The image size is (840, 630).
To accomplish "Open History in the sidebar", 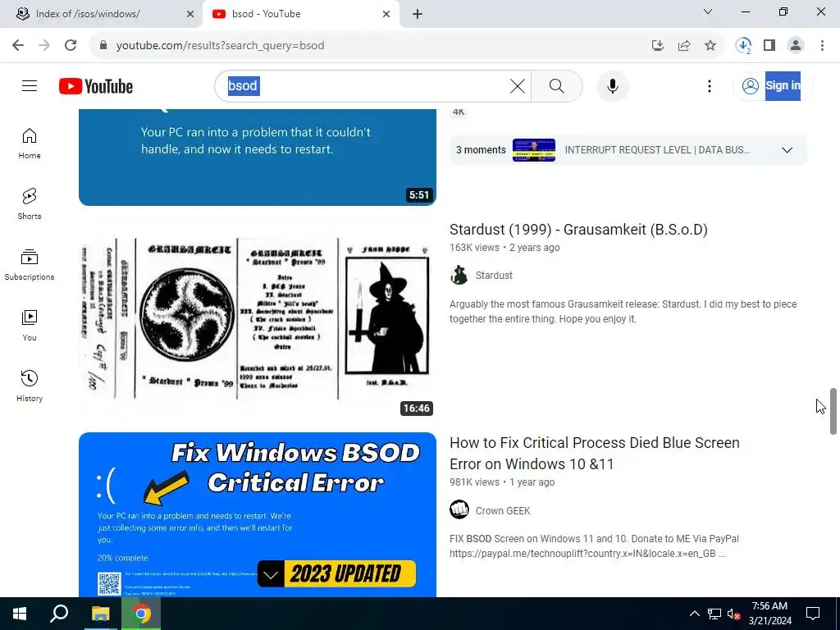I will [30, 386].
